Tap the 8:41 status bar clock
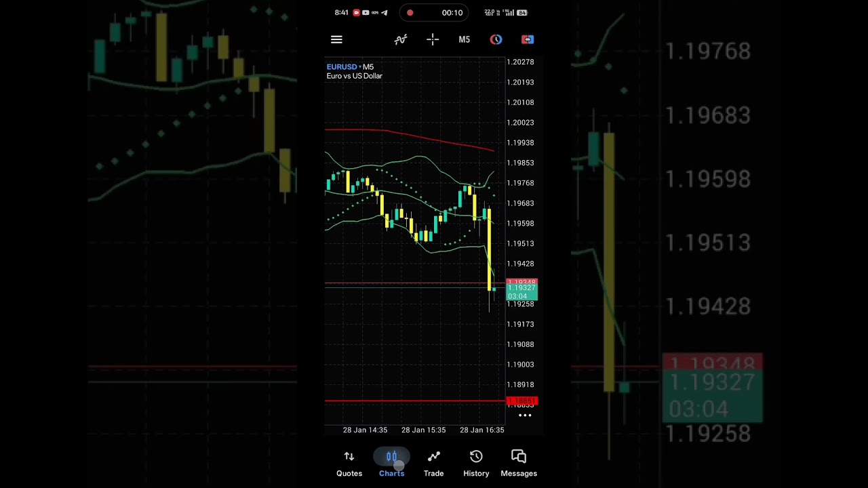This screenshot has width=868, height=488. pos(341,12)
